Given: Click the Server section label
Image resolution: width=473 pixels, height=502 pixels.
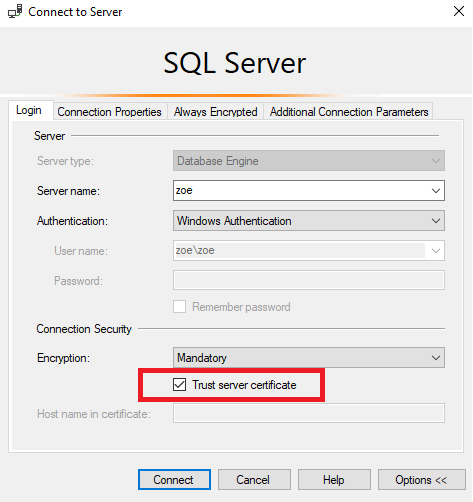Looking at the screenshot, I should (49, 136).
